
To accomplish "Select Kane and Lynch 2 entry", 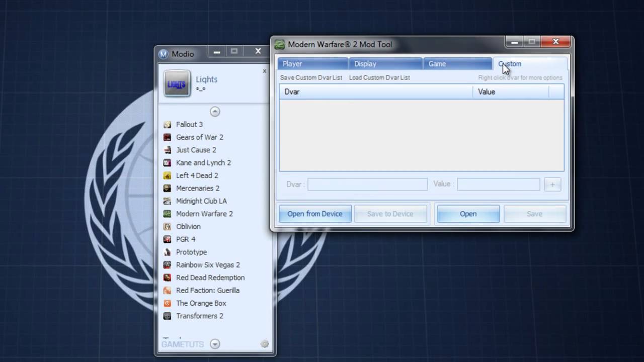I will tap(203, 162).
